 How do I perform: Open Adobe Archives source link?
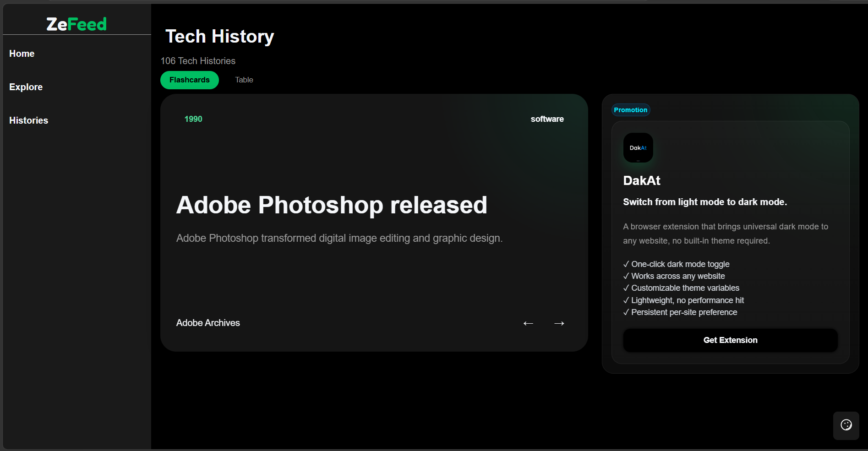(x=208, y=323)
